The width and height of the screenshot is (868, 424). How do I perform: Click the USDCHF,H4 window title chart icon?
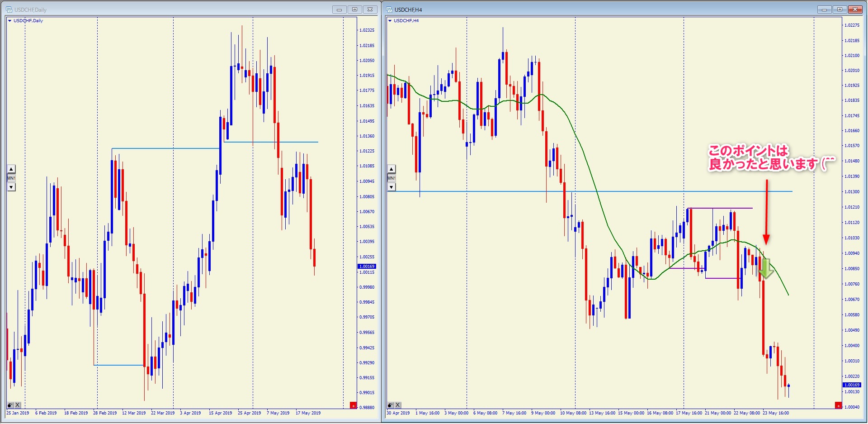(x=389, y=10)
